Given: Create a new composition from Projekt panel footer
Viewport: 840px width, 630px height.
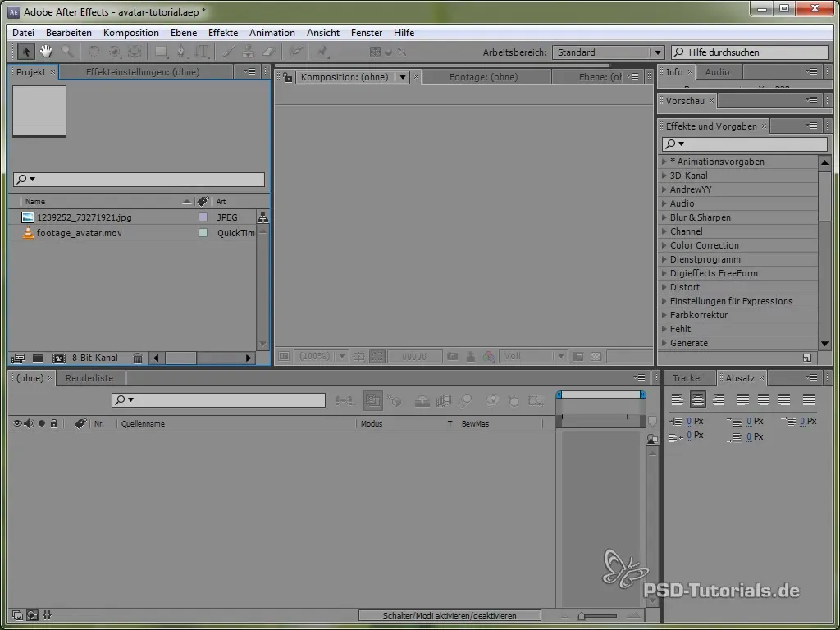Looking at the screenshot, I should click(58, 358).
